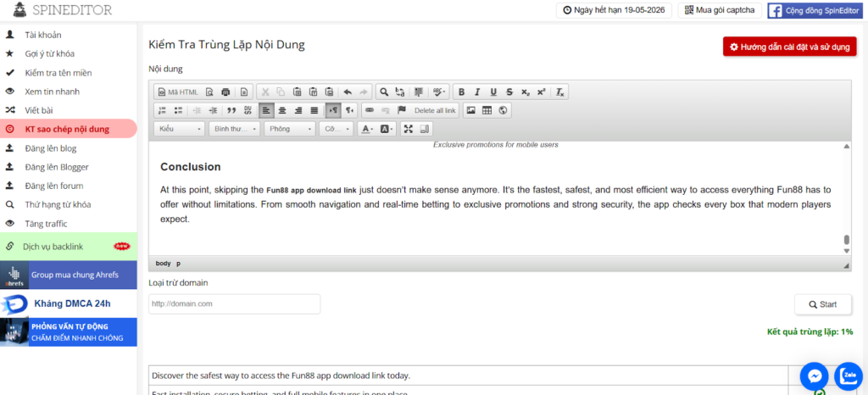Insert a blockquote using the quote icon
The width and height of the screenshot is (868, 395).
point(231,110)
